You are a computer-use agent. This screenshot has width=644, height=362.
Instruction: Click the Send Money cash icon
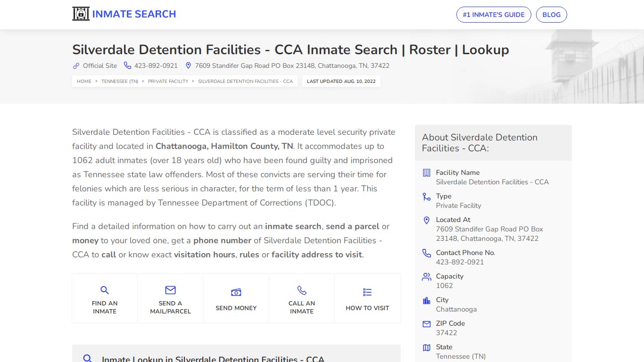coord(236,293)
